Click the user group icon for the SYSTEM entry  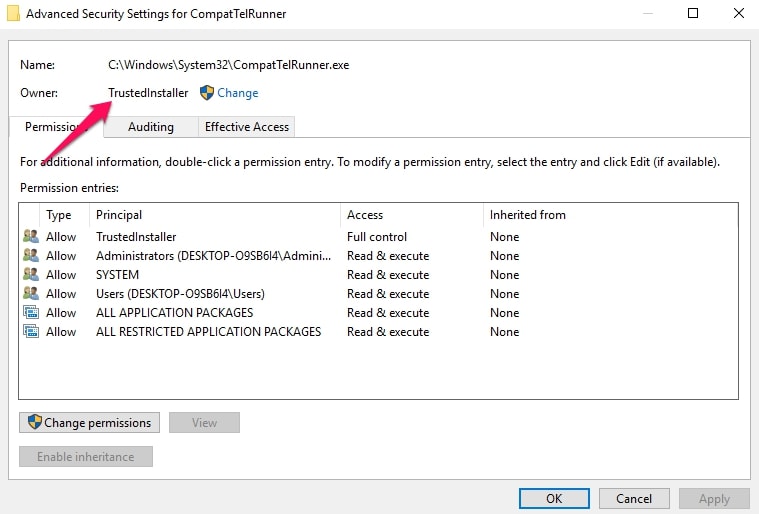click(x=31, y=274)
